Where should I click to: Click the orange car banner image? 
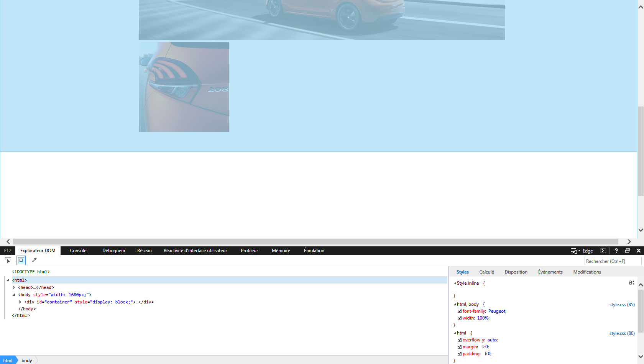[322, 20]
